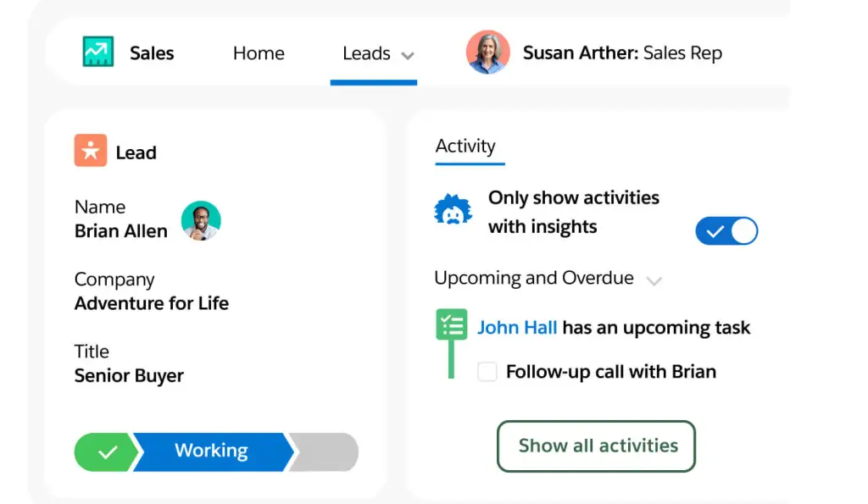Open the John Hall link
The height and width of the screenshot is (504, 868).
(517, 327)
